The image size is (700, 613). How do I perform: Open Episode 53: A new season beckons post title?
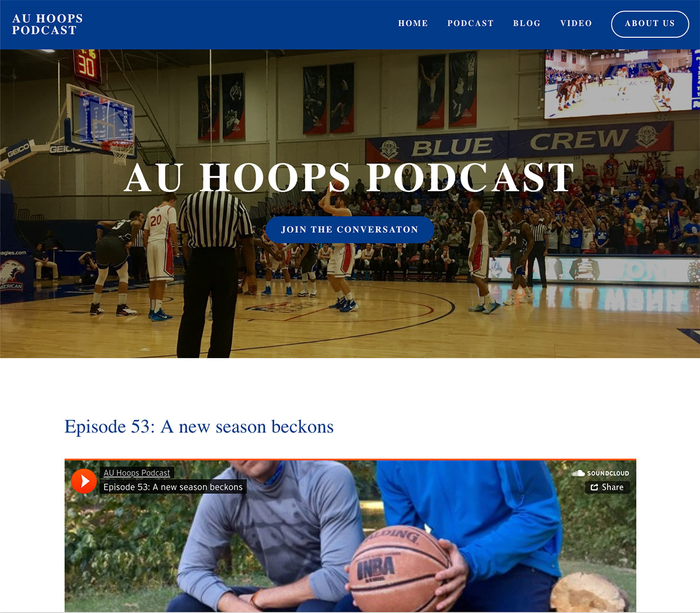(x=199, y=427)
